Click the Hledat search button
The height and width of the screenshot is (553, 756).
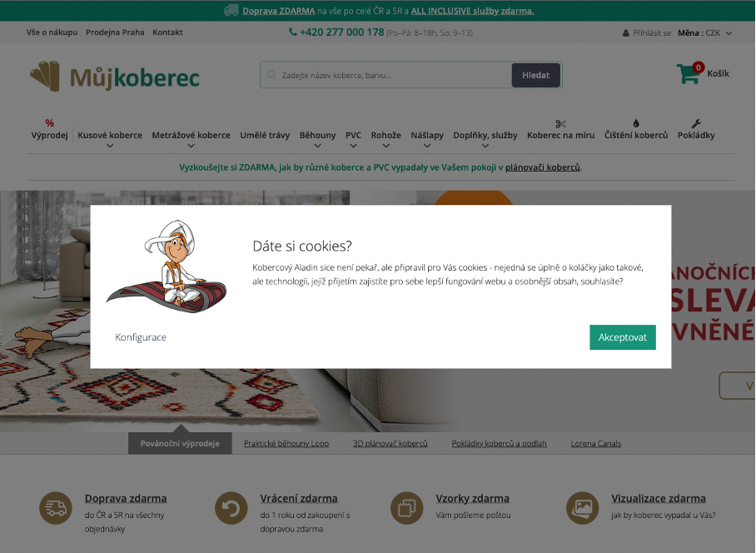click(535, 75)
